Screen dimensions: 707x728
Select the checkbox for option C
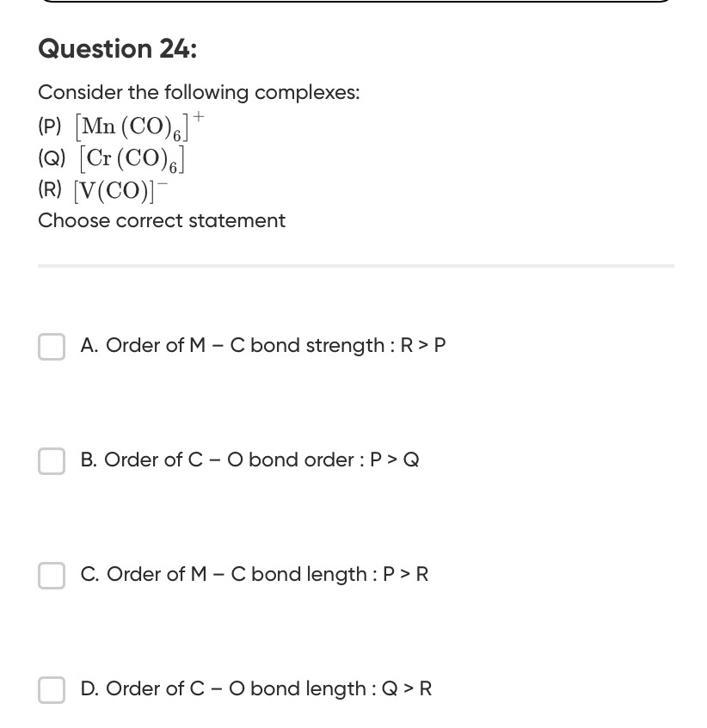click(x=52, y=575)
